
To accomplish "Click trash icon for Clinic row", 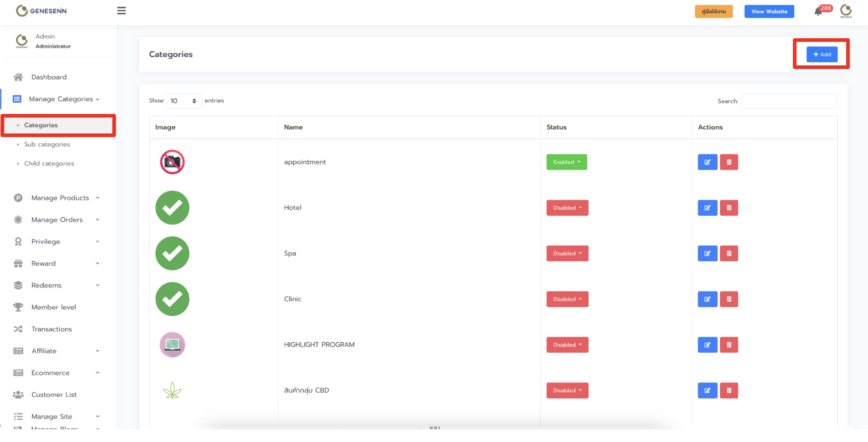I will 729,299.
